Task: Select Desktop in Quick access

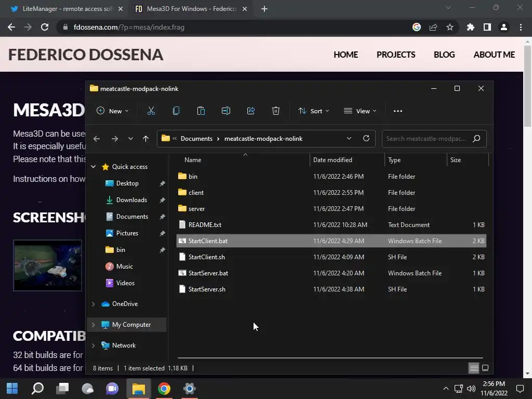Action: pos(127,183)
